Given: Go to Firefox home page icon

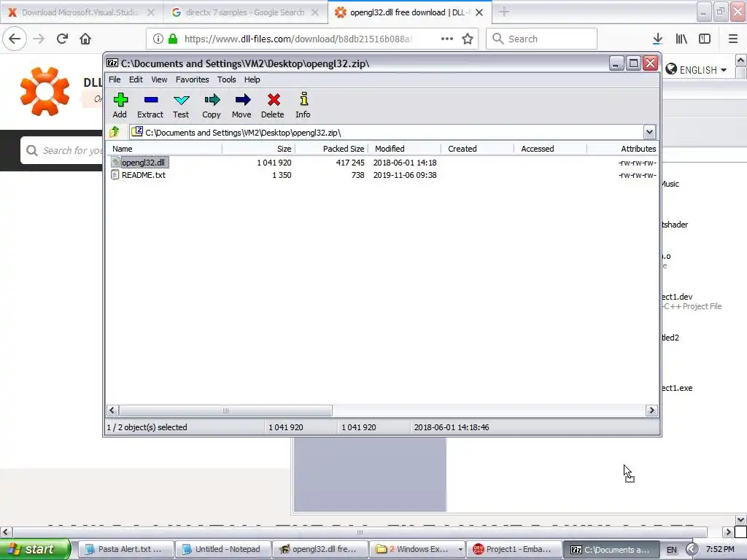Looking at the screenshot, I should 85,39.
